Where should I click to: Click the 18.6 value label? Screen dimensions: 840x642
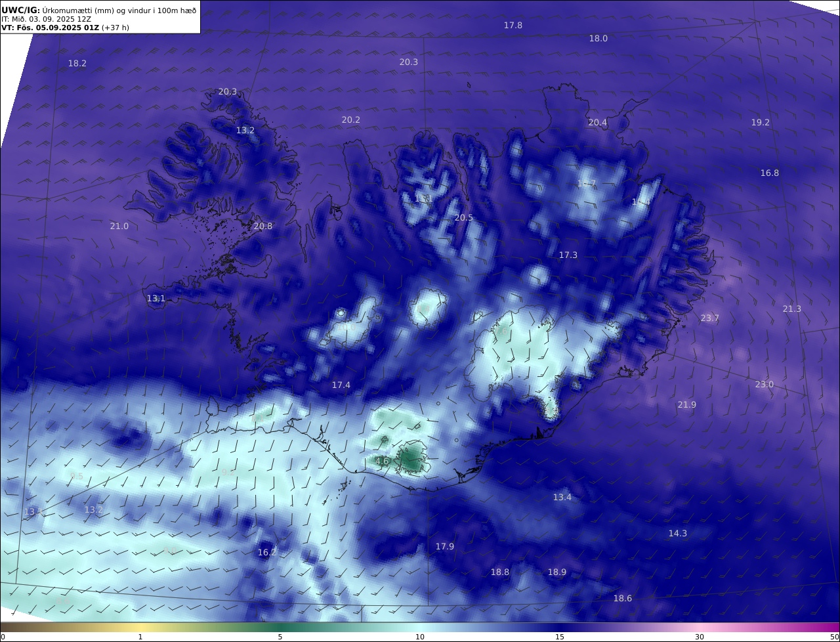click(x=623, y=598)
